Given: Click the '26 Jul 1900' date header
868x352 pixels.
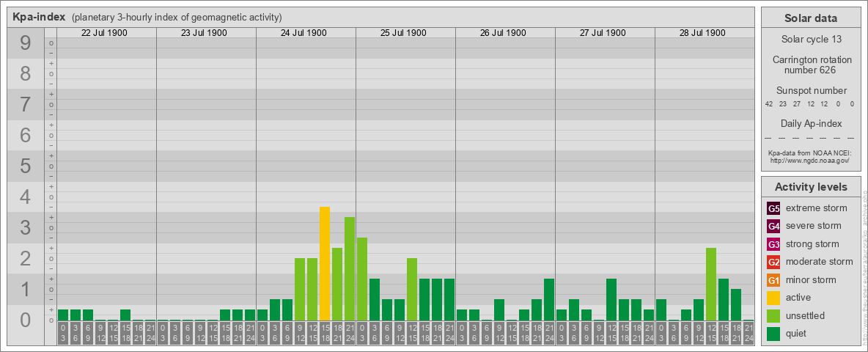Looking at the screenshot, I should (x=503, y=33).
